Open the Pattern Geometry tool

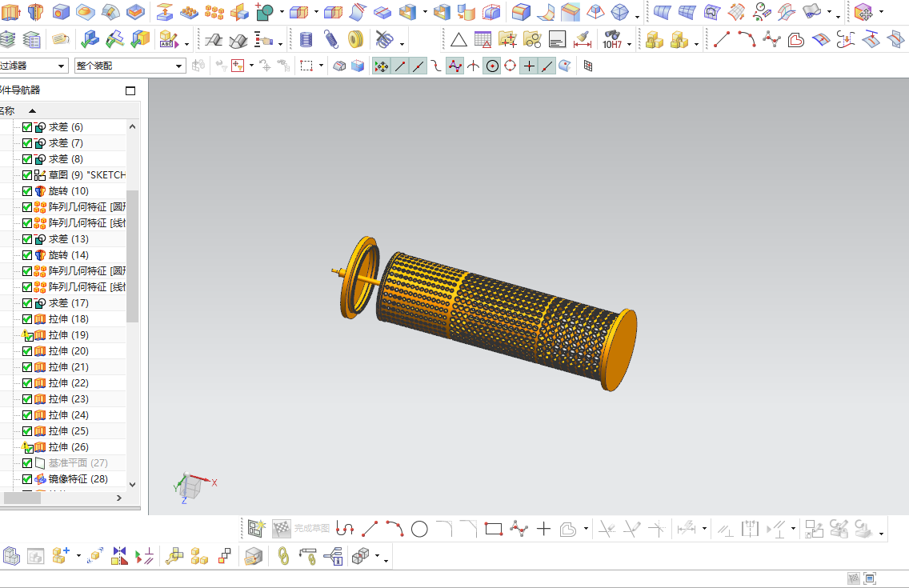pyautogui.click(x=214, y=11)
